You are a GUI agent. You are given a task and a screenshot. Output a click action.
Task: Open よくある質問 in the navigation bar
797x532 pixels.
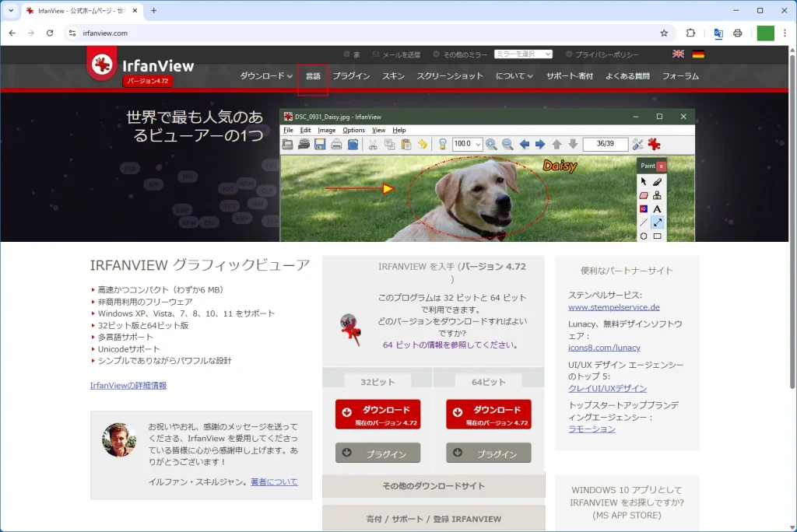click(627, 75)
